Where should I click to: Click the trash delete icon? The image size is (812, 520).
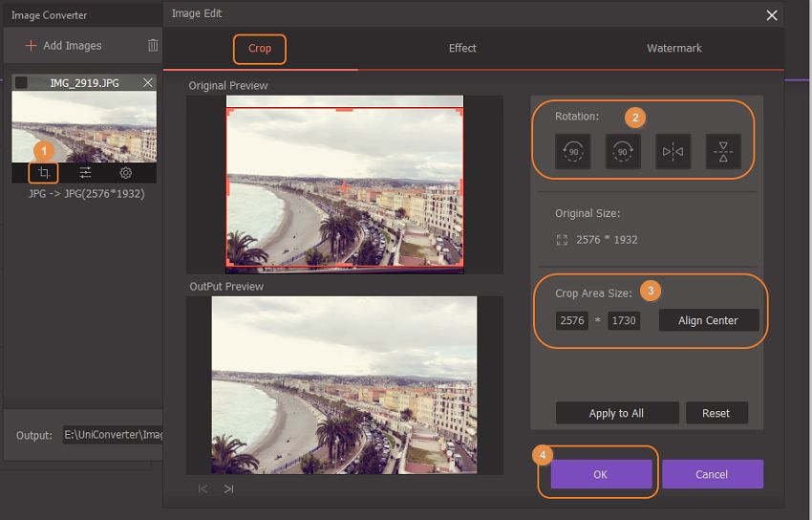click(153, 45)
